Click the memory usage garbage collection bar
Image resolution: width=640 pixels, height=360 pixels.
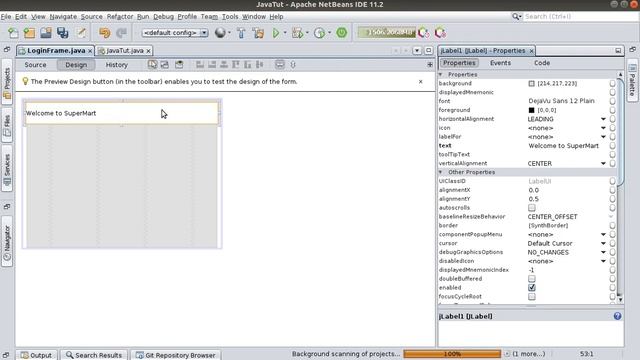click(387, 33)
